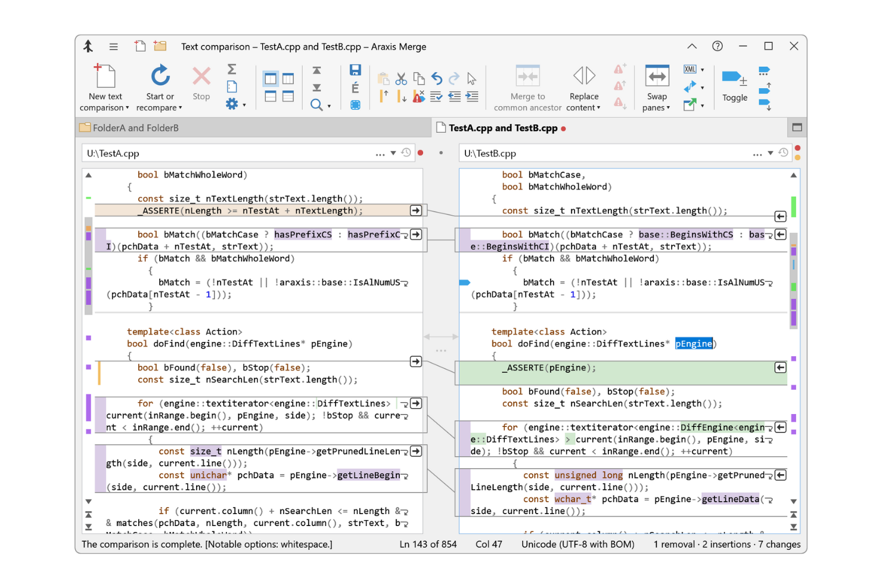The height and width of the screenshot is (588, 882).
Task: Show TestB.cpp file history clock icon
Action: [784, 153]
